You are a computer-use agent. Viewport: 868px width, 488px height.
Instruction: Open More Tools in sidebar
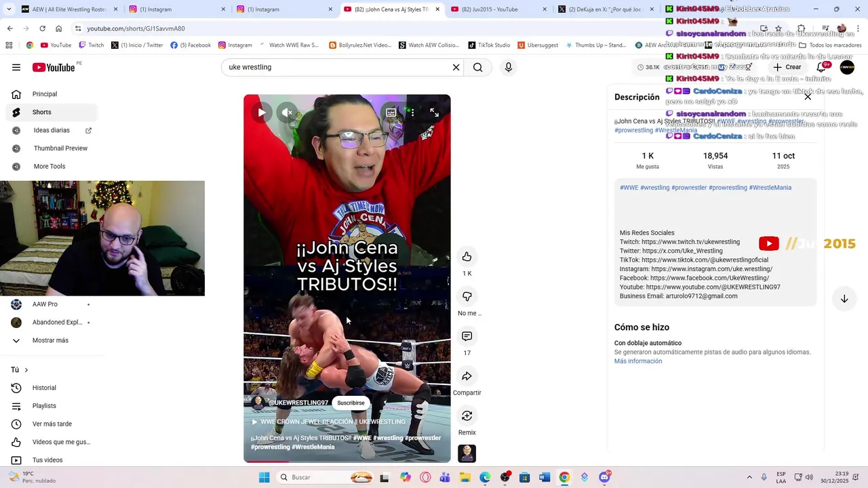52,166
